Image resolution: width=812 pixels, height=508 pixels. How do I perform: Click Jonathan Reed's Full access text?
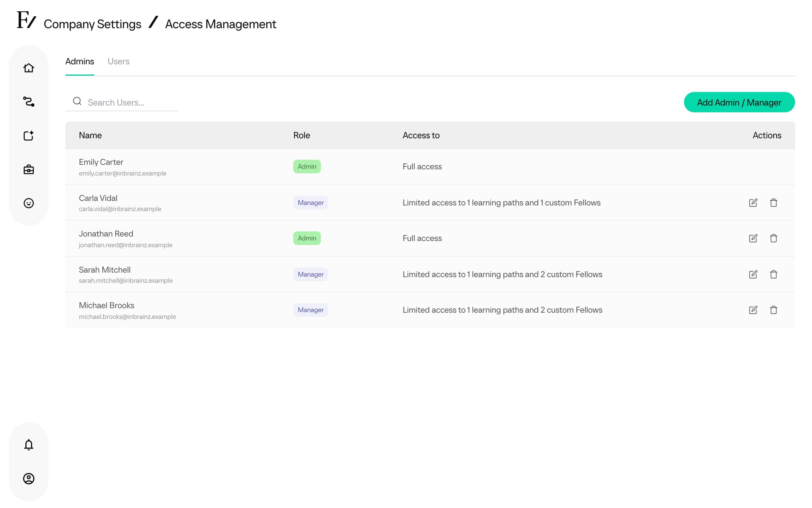[x=422, y=238]
